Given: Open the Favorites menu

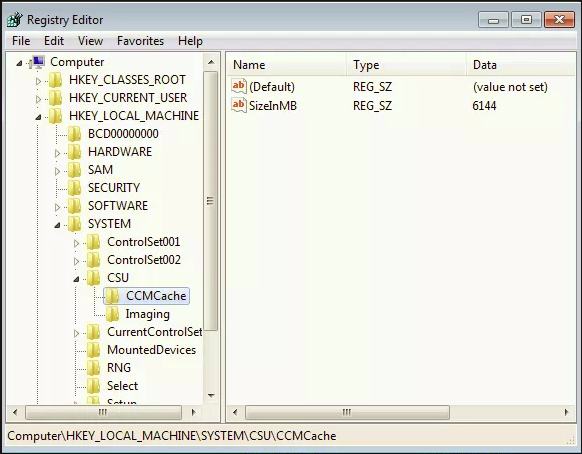Looking at the screenshot, I should tap(140, 41).
